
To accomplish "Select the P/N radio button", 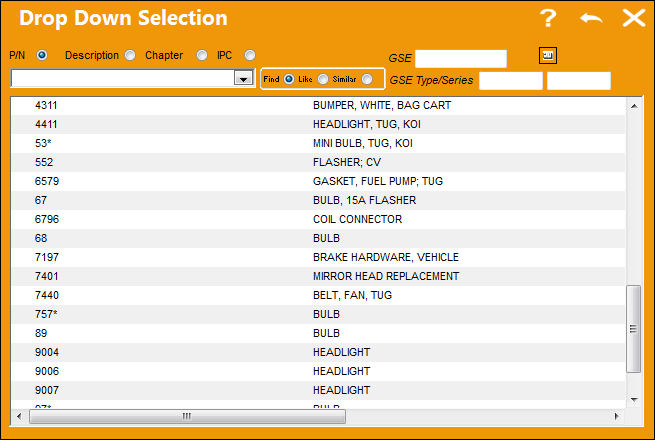I will [42, 55].
